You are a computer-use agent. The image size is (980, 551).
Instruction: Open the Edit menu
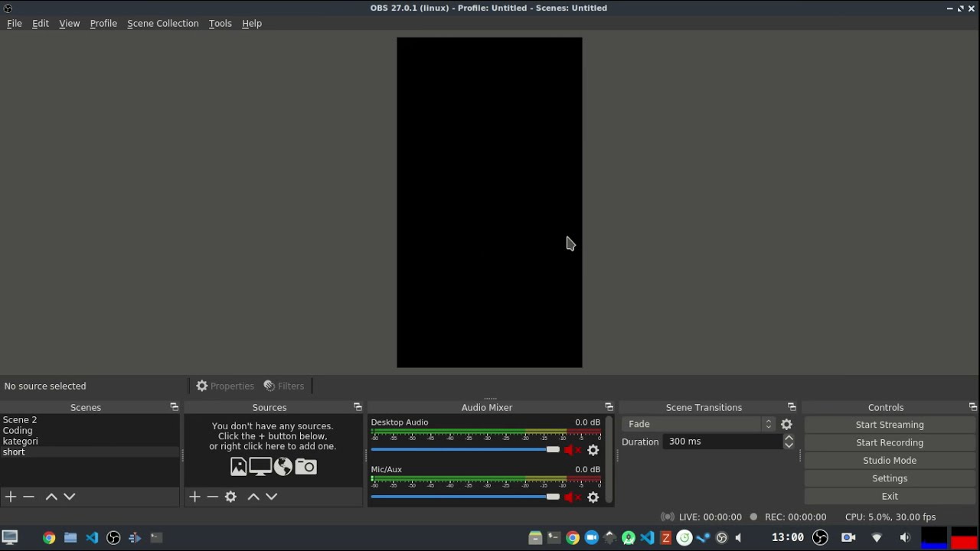[x=41, y=24]
